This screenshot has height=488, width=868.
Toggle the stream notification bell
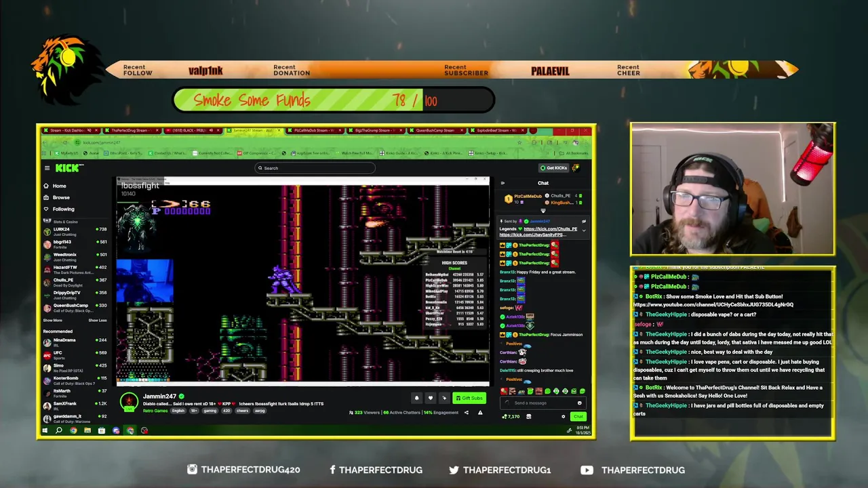[416, 398]
